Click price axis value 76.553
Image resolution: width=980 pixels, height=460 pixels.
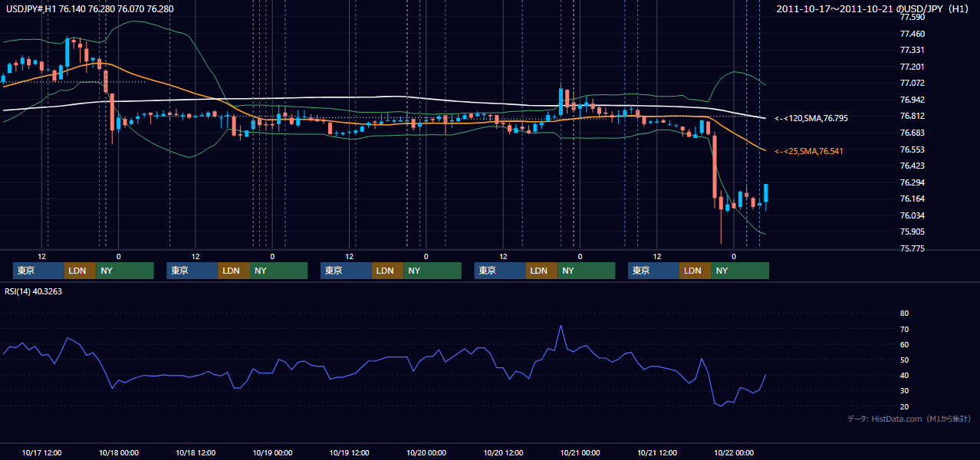coord(912,149)
